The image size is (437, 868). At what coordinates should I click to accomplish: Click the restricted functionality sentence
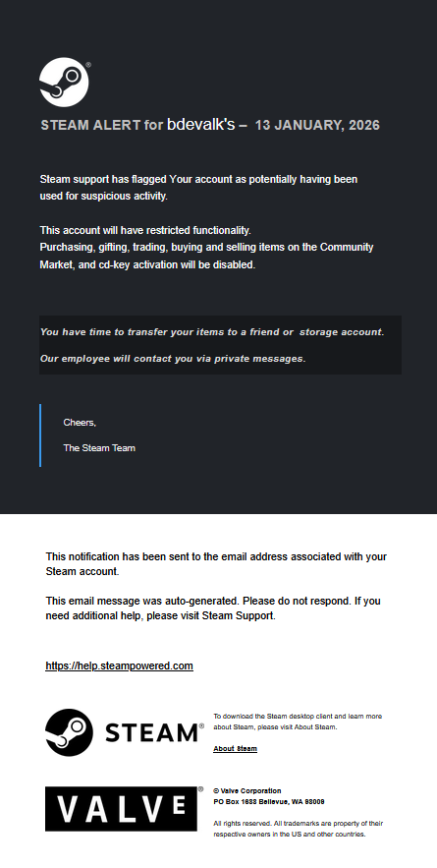pos(145,230)
